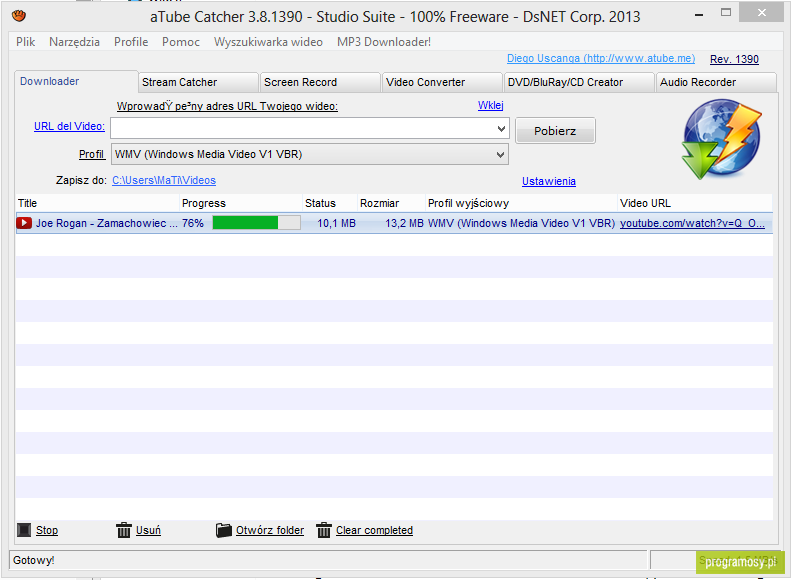Expand the URL del Video dropdown arrow
Image resolution: width=791 pixels, height=580 pixels.
[501, 129]
